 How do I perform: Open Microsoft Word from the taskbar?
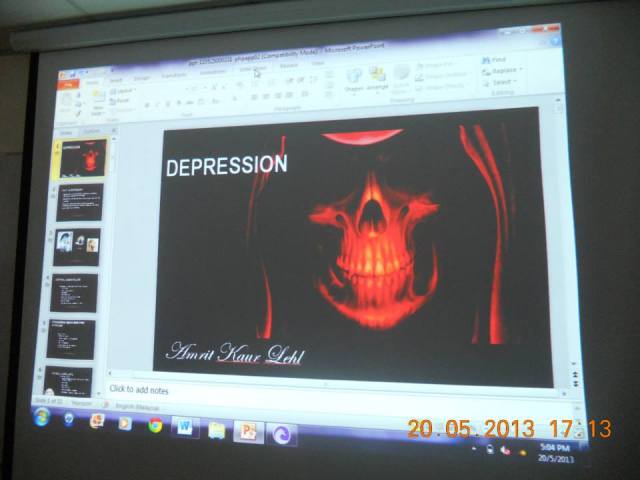click(x=184, y=427)
